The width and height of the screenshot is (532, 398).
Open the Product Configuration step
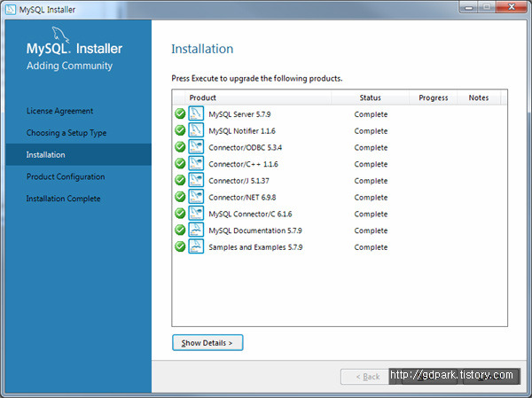[66, 176]
